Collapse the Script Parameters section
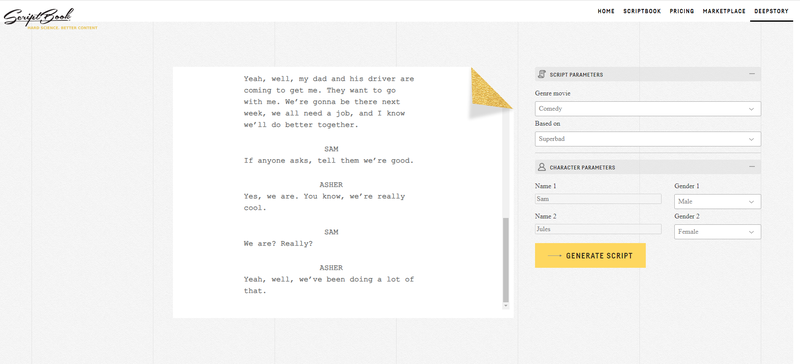Viewport: 800px width, 364px height. click(752, 74)
